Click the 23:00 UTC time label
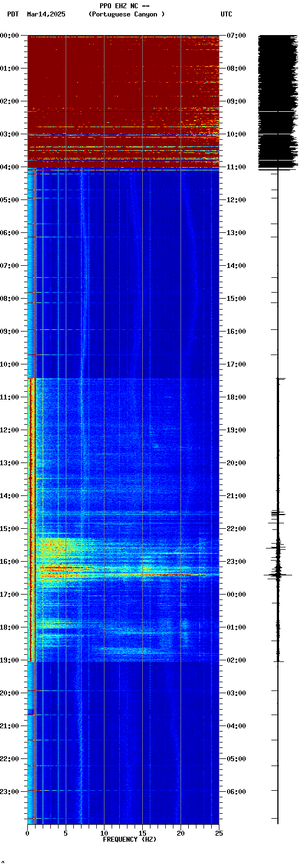 coord(236,561)
